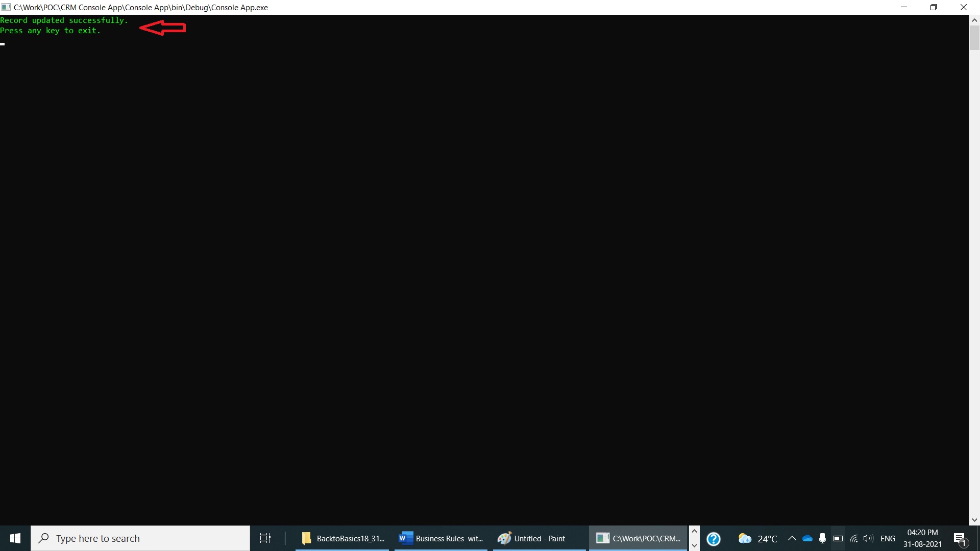The image size is (980, 551).
Task: Open the weather widget showing 24°C
Action: click(x=758, y=539)
